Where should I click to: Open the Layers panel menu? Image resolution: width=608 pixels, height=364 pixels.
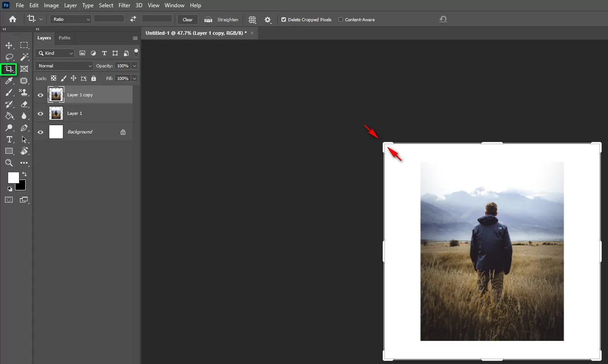coord(135,38)
